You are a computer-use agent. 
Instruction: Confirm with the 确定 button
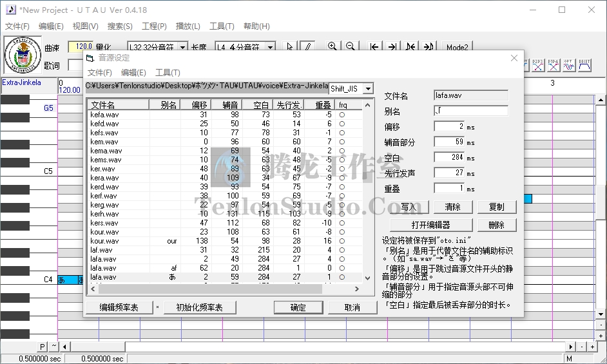click(298, 307)
